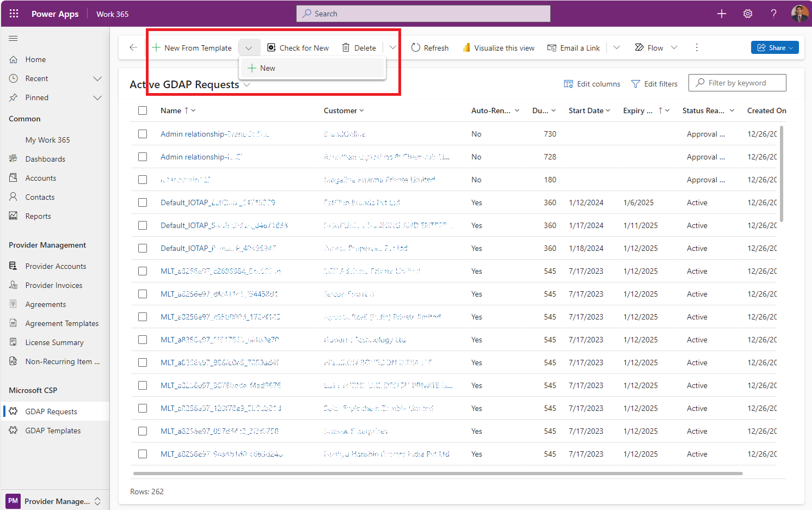Click the Share button

[x=775, y=47]
